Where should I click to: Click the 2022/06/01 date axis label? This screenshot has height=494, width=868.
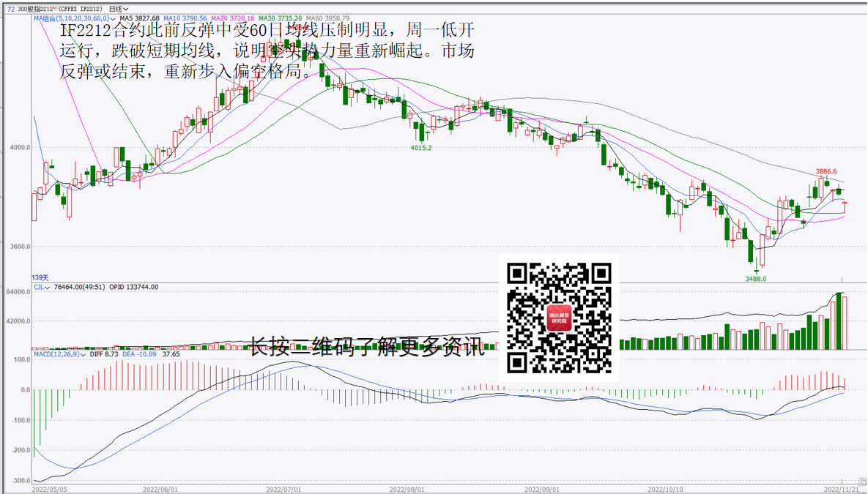tap(160, 490)
